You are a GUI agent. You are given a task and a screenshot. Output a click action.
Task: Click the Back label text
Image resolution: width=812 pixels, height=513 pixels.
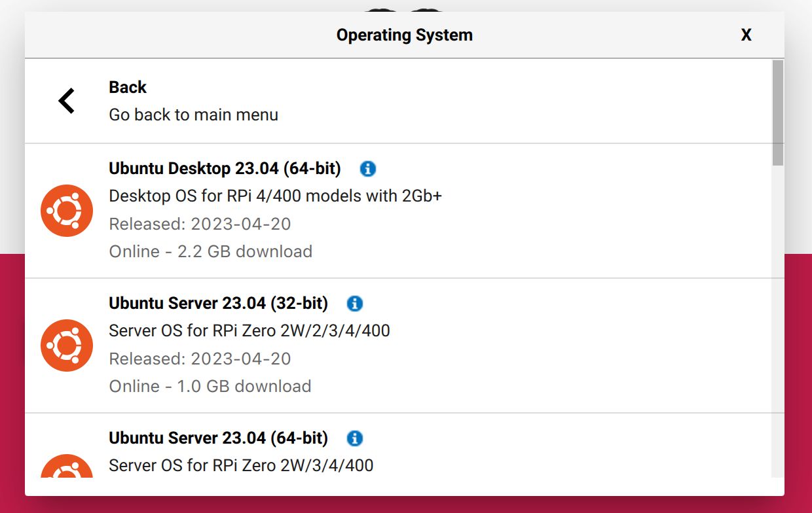(127, 87)
